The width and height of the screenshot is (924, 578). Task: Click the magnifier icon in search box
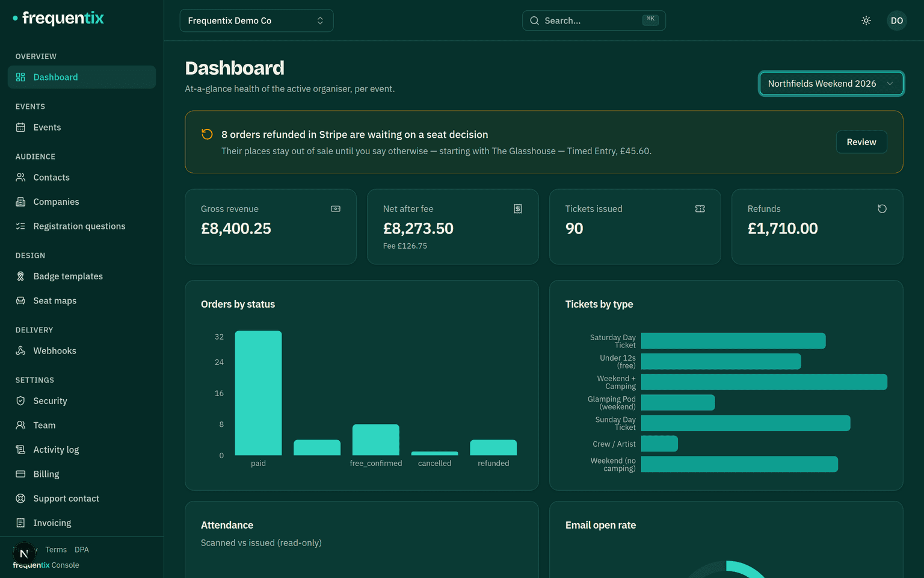point(534,20)
